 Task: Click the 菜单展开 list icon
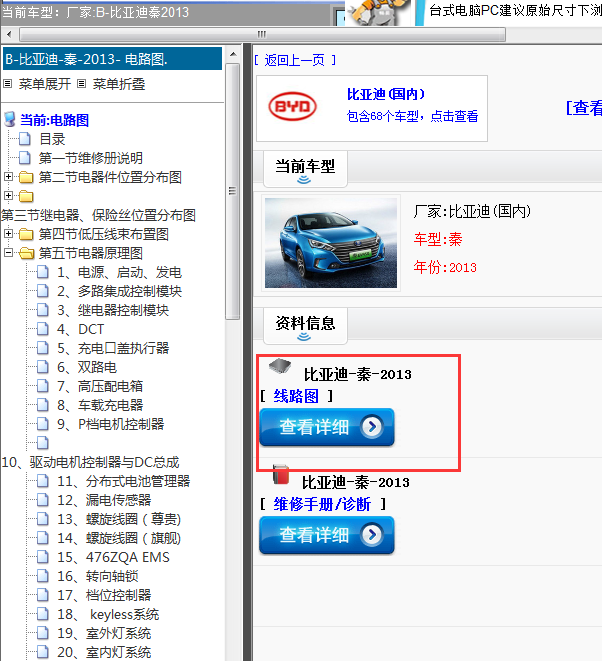[8, 84]
